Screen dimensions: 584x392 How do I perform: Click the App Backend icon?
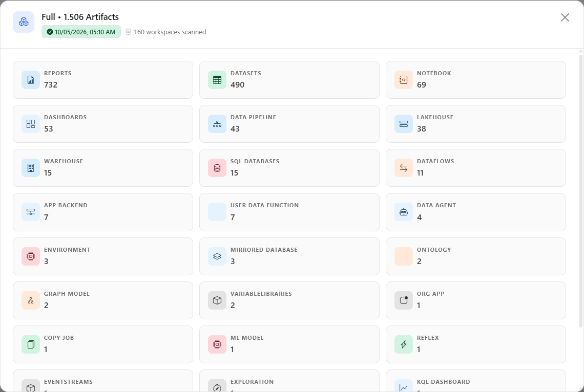[x=31, y=212]
